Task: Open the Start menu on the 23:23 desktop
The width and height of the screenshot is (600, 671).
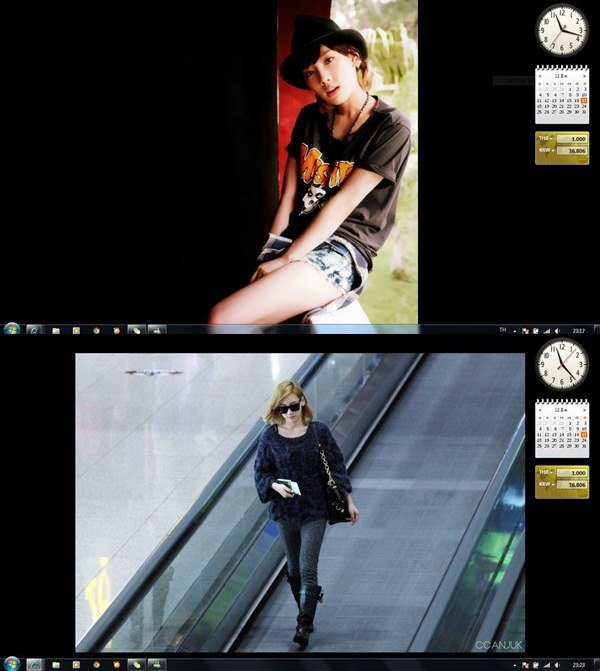Action: [12, 664]
